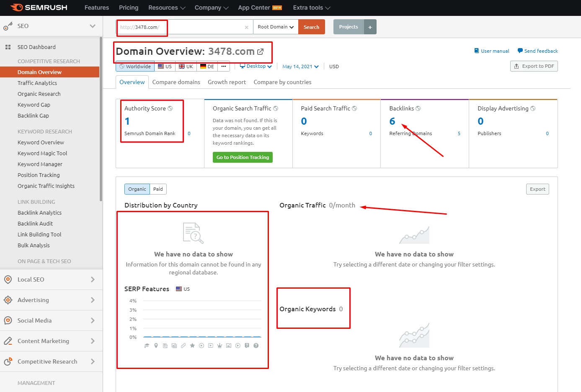
Task: Switch to the Compare by countries tab
Action: pos(282,82)
